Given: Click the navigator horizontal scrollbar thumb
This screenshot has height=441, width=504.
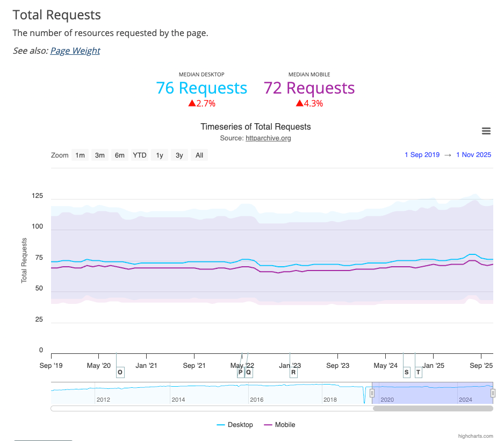Looking at the screenshot, I should pyautogui.click(x=433, y=409).
